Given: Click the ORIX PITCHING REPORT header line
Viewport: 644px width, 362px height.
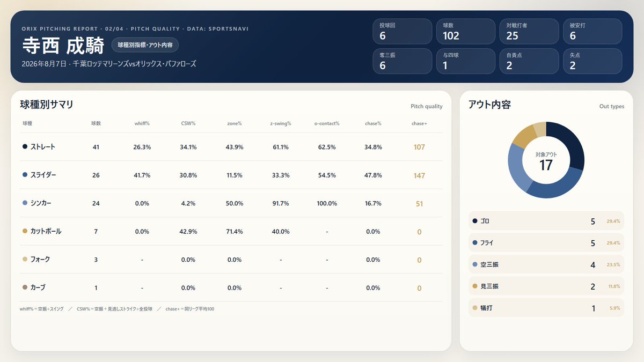Looking at the screenshot, I should (135, 28).
